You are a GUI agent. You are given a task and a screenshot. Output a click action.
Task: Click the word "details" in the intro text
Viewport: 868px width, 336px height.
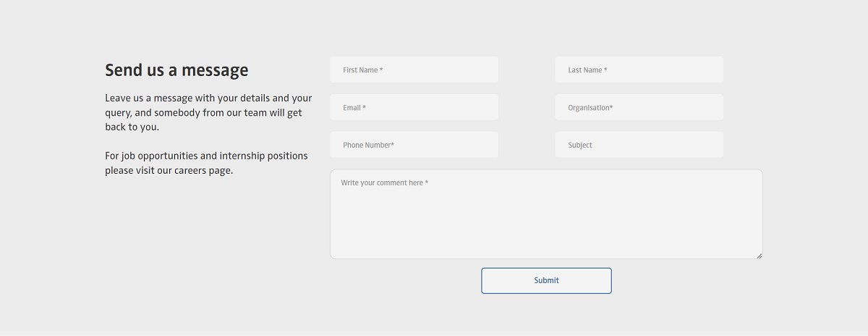(255, 98)
